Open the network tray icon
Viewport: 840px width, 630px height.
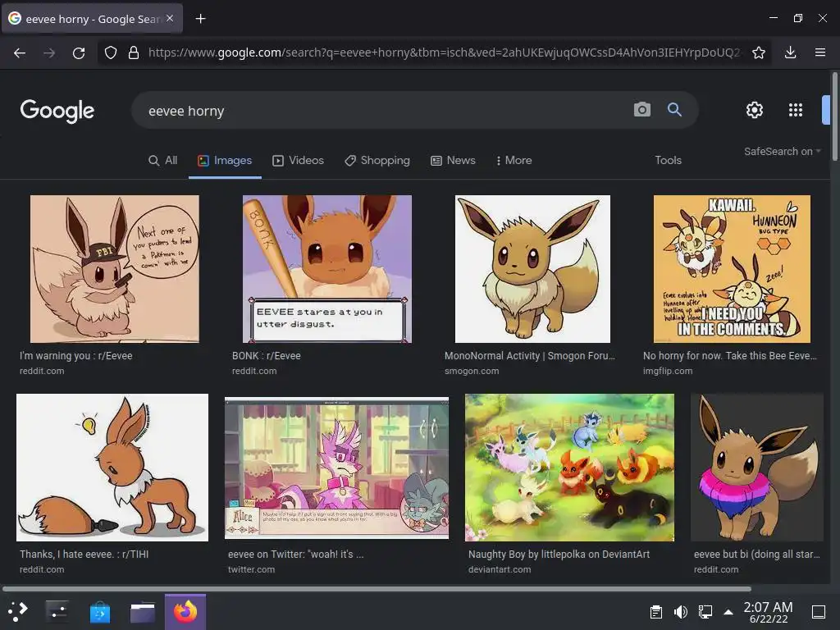click(705, 612)
